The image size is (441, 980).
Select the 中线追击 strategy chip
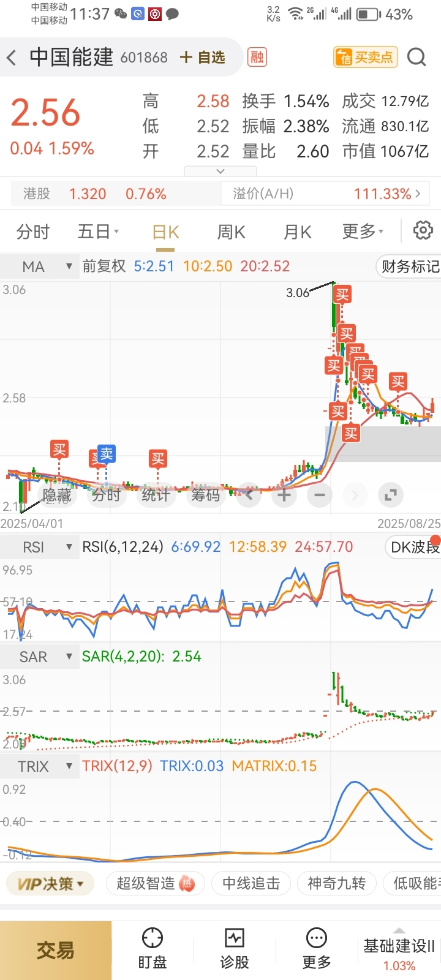(x=251, y=884)
